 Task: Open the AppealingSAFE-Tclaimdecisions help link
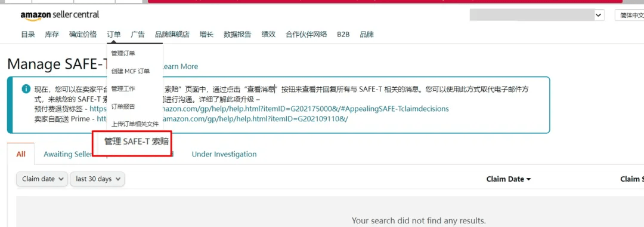(305, 109)
